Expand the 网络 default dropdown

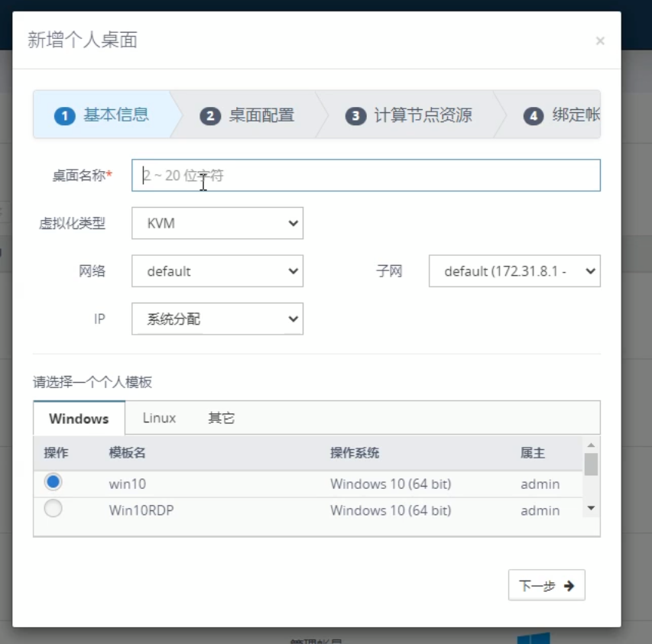[217, 271]
